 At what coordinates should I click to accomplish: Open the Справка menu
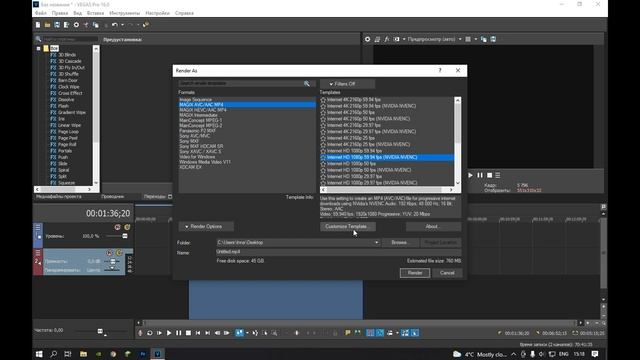point(184,13)
